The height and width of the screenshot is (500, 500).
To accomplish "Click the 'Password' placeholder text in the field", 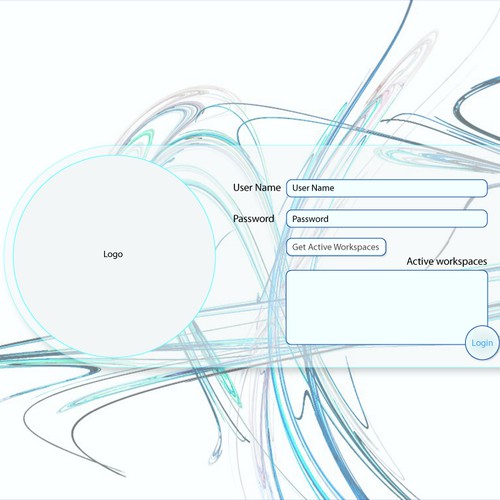I will 310,219.
